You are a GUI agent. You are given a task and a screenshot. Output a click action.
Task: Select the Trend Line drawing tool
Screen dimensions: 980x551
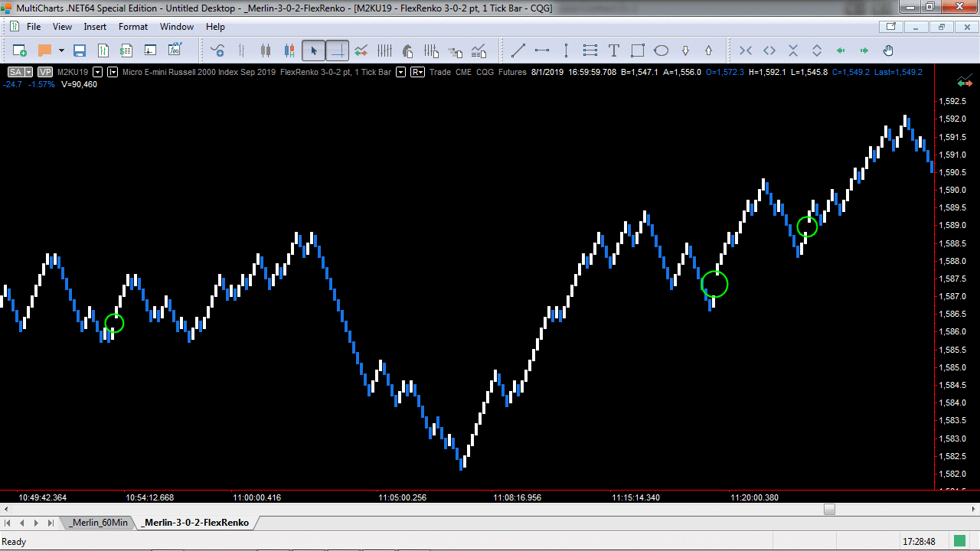[518, 51]
